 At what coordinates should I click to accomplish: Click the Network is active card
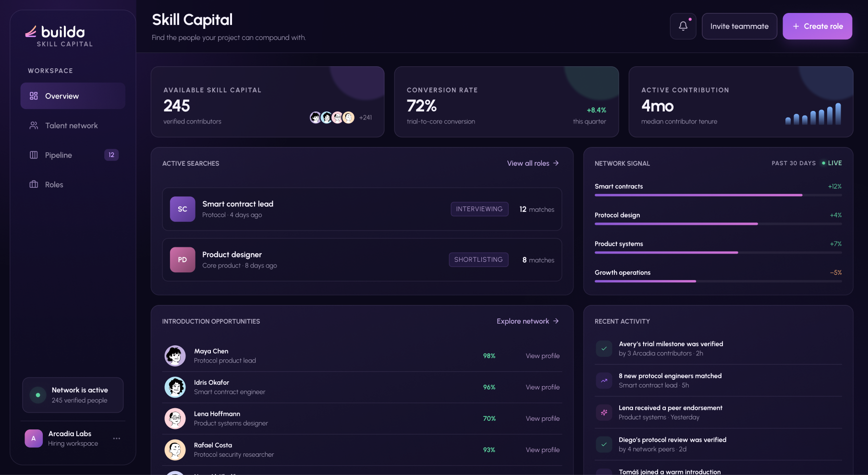point(73,395)
